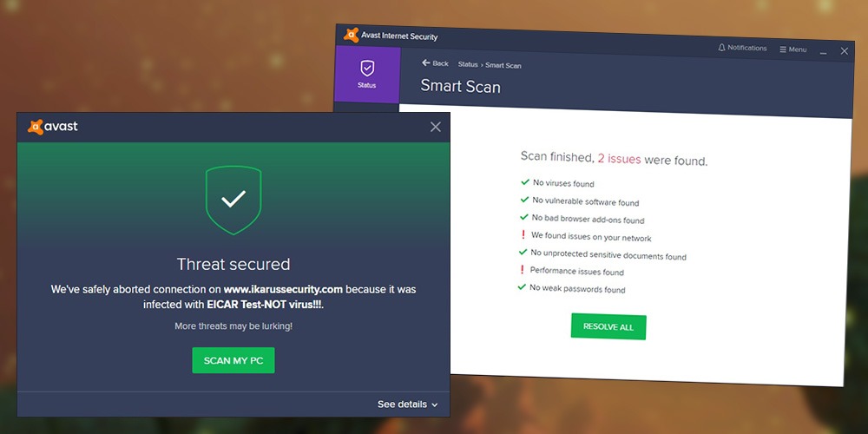Click www.ikarussecurity.com in threat message
This screenshot has width=868, height=434.
coord(283,289)
